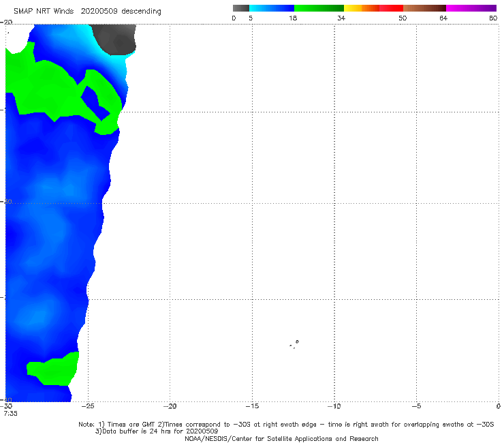Screen dimensions: 504x443
Task: Click the "18" label under the color bar
Action: click(x=293, y=18)
